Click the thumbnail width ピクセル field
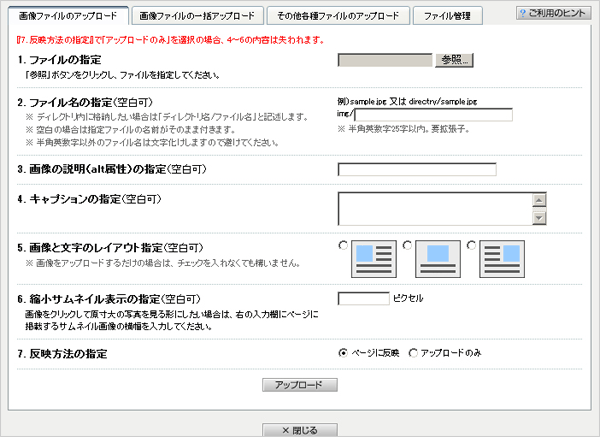Screen dimensions: 600x437 (364, 298)
